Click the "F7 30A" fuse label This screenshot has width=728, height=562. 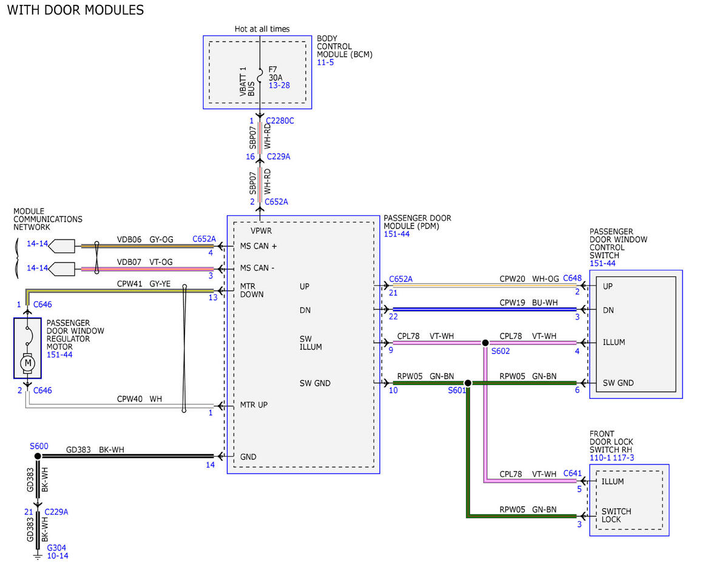point(277,73)
